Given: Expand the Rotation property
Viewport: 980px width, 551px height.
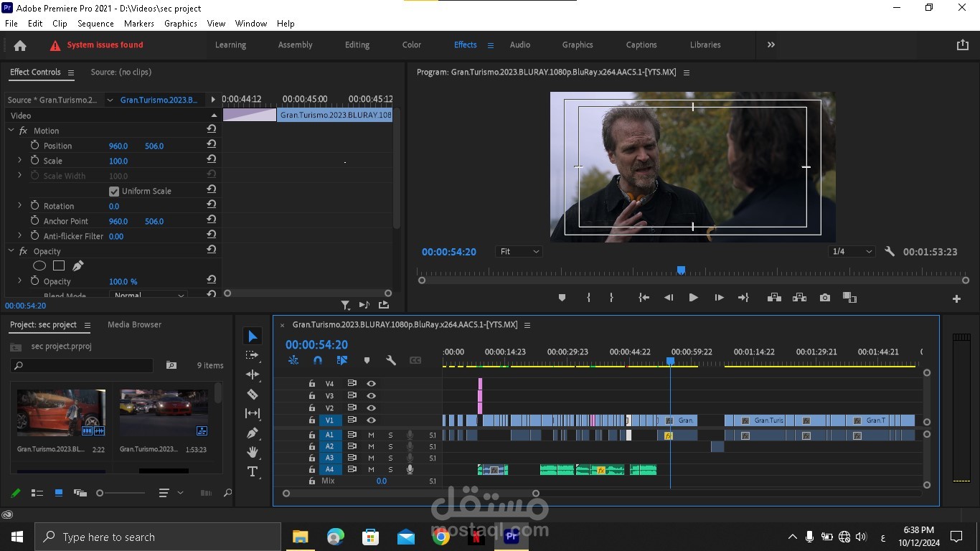Looking at the screenshot, I should [19, 206].
